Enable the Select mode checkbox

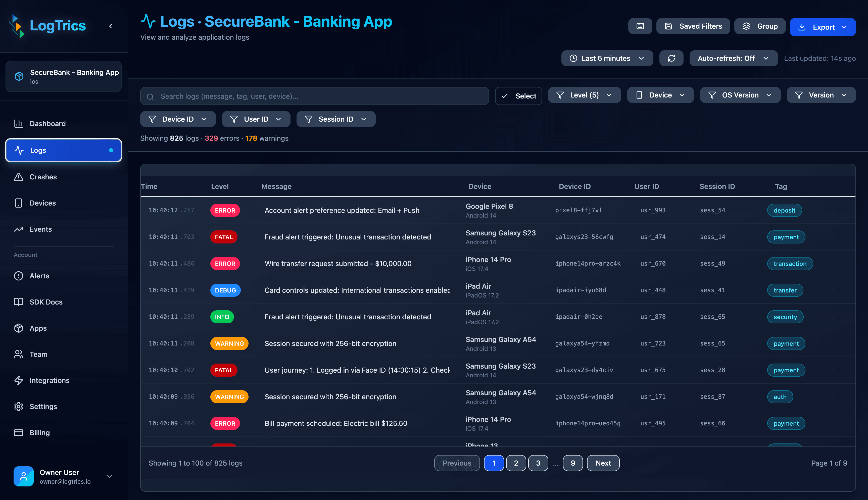pyautogui.click(x=518, y=96)
